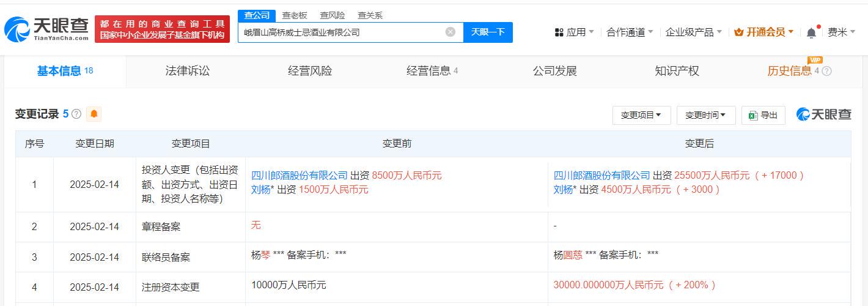Click the TianYanCha logo icon
The height and width of the screenshot is (306, 868).
pos(17,29)
